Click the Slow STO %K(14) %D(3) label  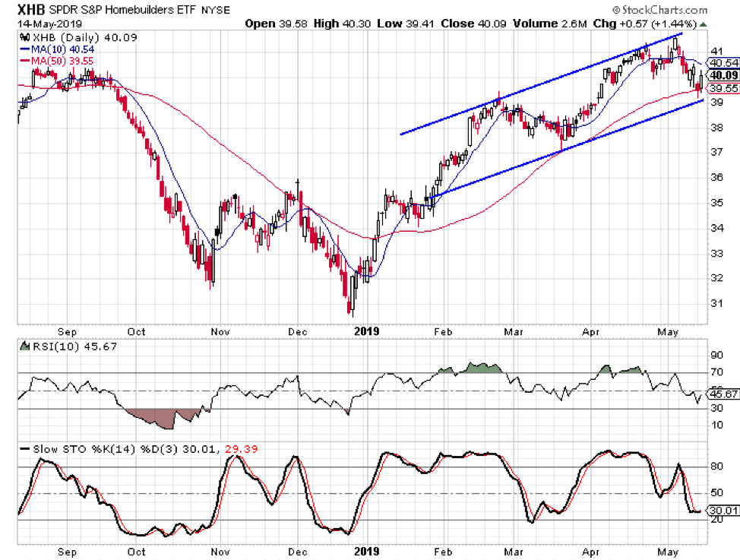coord(106,449)
